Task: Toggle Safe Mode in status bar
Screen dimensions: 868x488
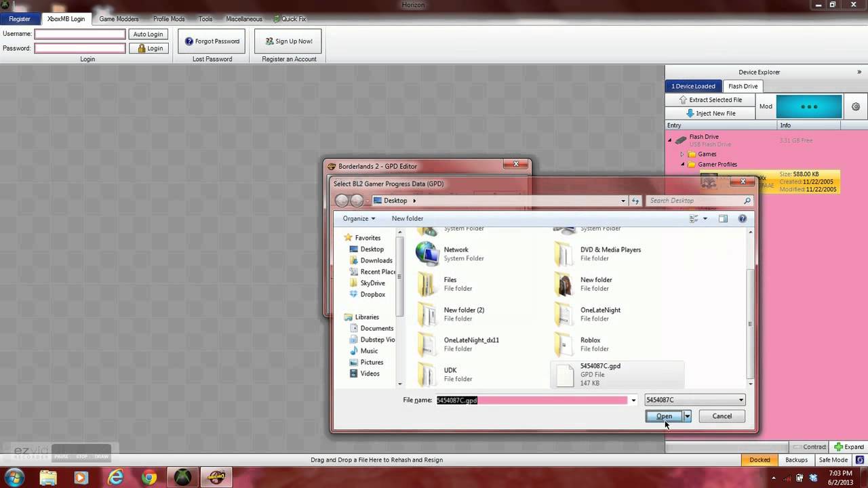Action: (x=833, y=460)
